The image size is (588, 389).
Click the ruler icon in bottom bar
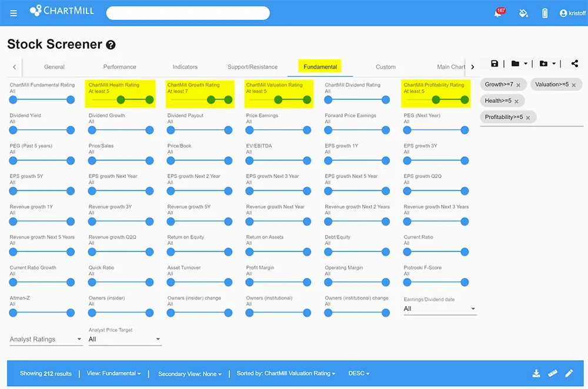point(553,373)
